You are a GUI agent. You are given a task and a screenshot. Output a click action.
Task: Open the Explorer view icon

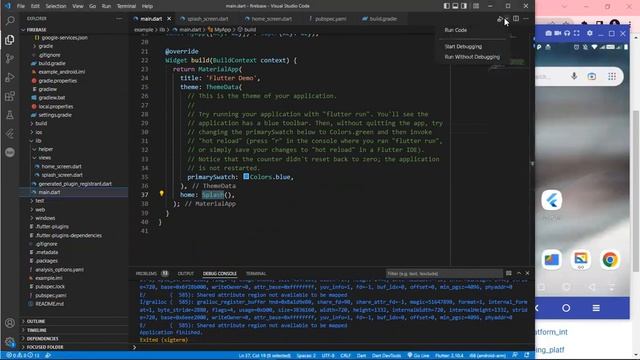coord(10,40)
